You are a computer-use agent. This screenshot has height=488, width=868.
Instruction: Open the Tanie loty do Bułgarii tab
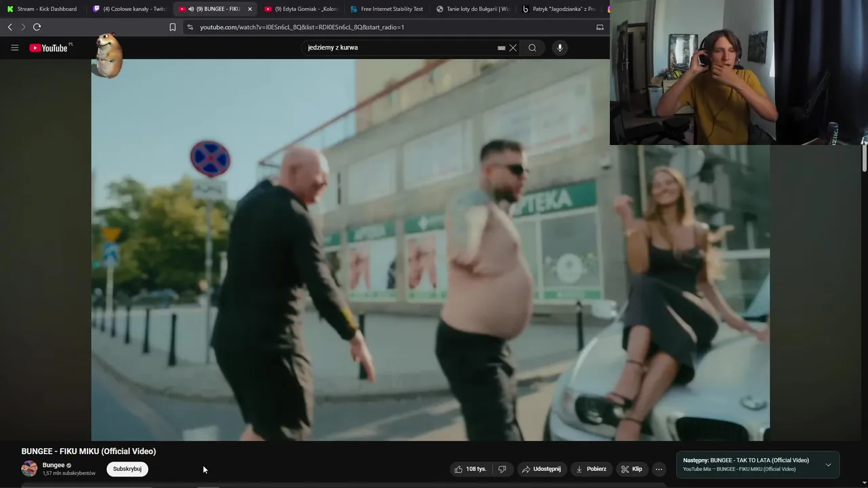[x=473, y=9]
